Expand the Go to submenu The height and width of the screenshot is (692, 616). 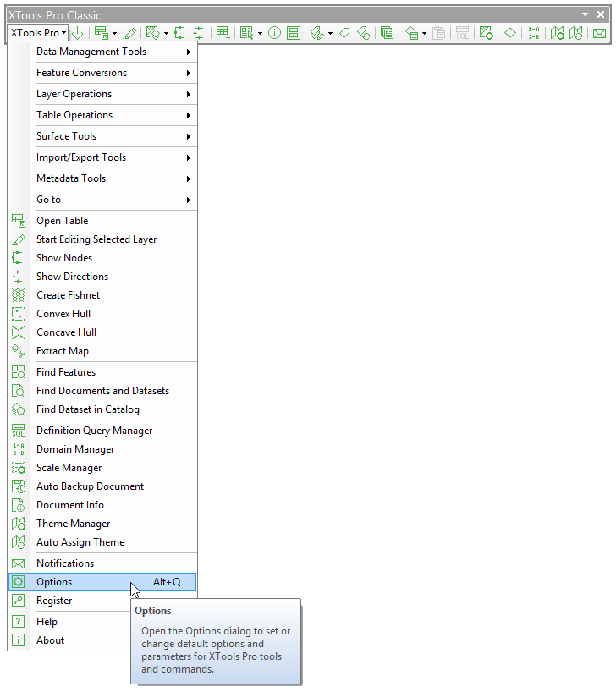pos(102,200)
